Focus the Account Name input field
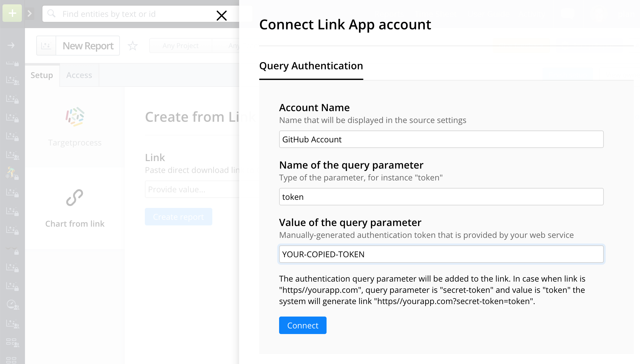Viewport: 640px width, 364px height. [441, 139]
